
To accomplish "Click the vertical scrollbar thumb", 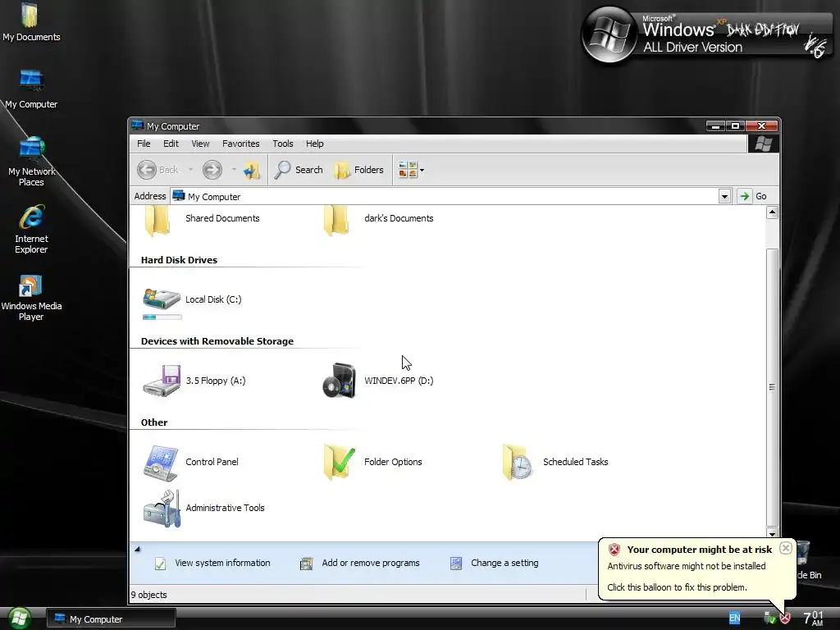I will [772, 387].
